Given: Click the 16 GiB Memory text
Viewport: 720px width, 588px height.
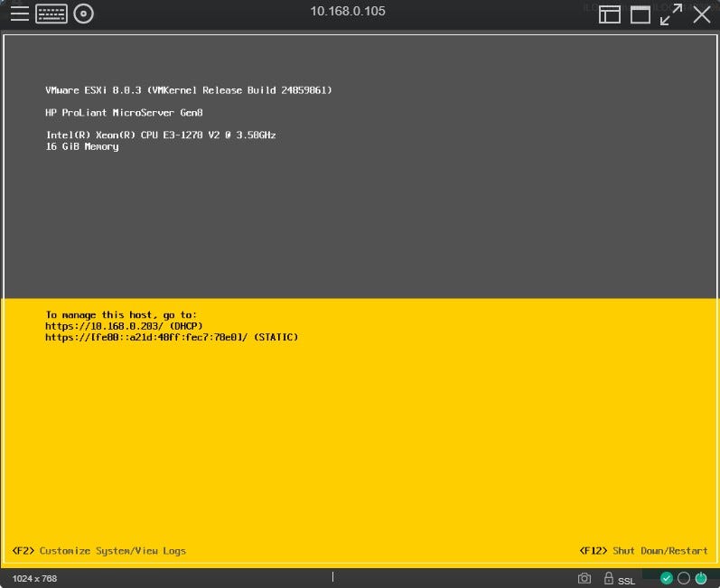Looking at the screenshot, I should coord(82,146).
